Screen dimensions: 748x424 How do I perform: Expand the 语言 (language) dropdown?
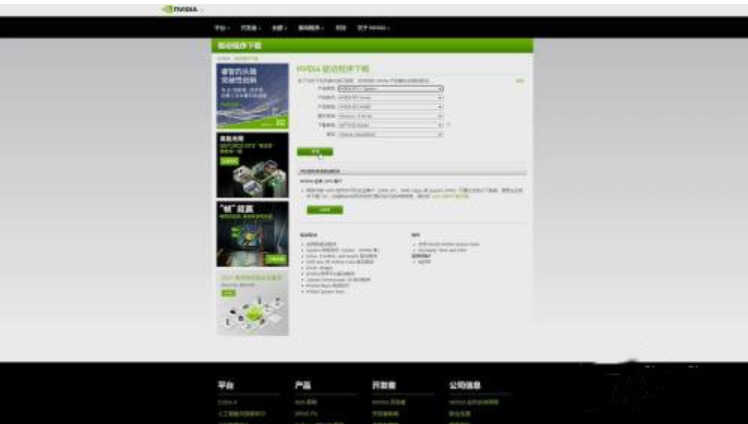click(390, 134)
